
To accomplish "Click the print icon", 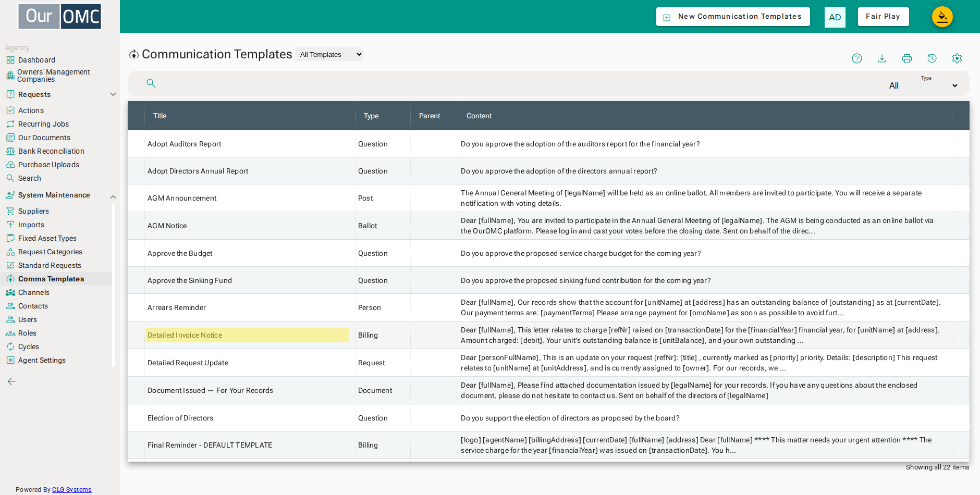I will [x=907, y=58].
